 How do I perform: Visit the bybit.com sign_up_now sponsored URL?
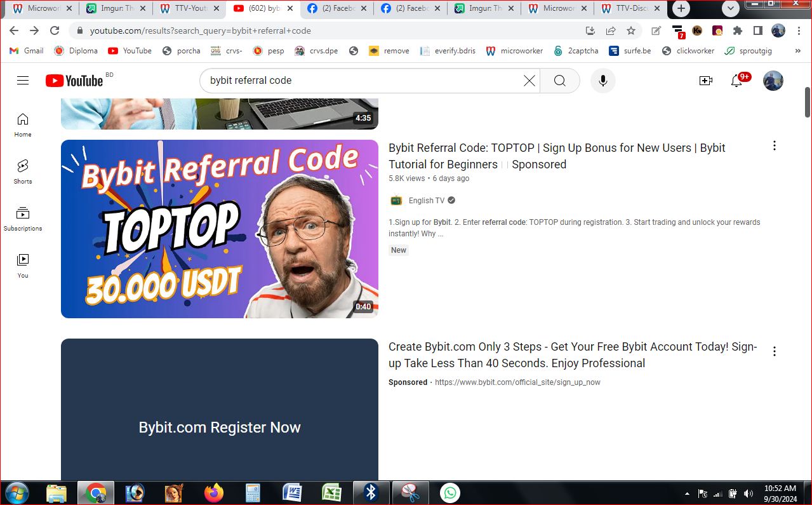pyautogui.click(x=517, y=382)
